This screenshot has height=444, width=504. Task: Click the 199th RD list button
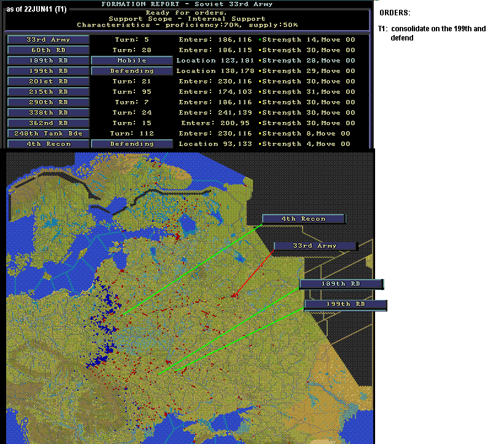(48, 71)
